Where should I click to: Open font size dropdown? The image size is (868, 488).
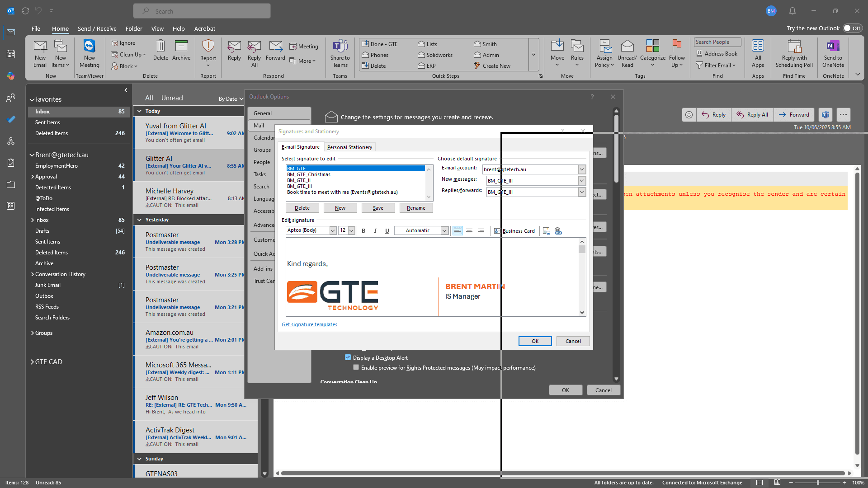click(x=351, y=230)
